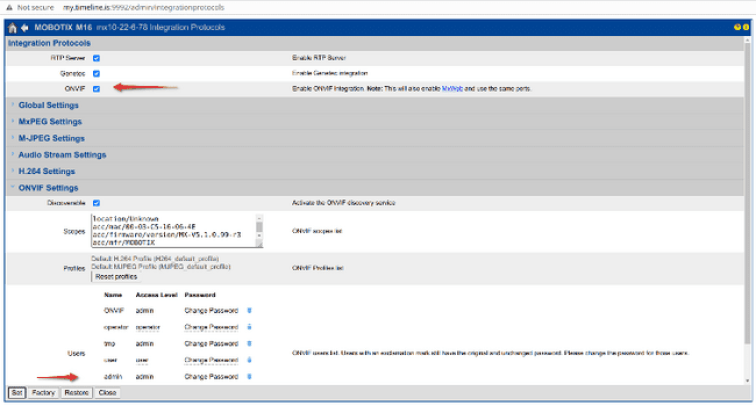This screenshot has height=406, width=756.
Task: Expand the Global Settings section
Action: (50, 105)
